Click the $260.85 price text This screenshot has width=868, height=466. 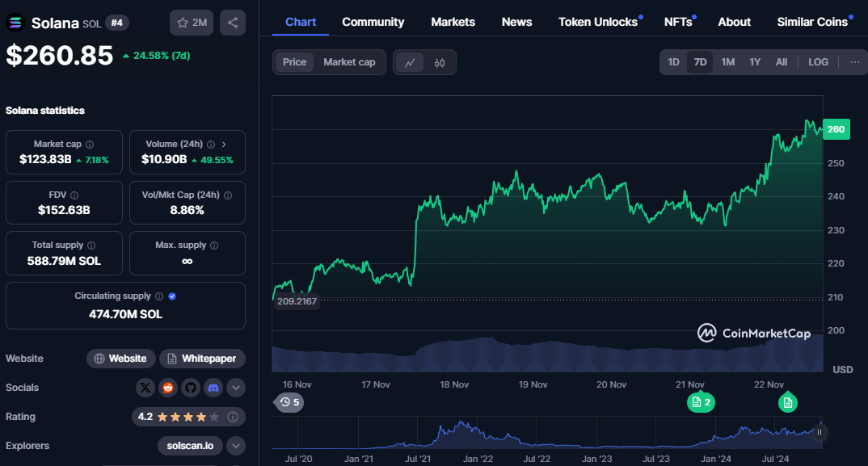point(59,56)
